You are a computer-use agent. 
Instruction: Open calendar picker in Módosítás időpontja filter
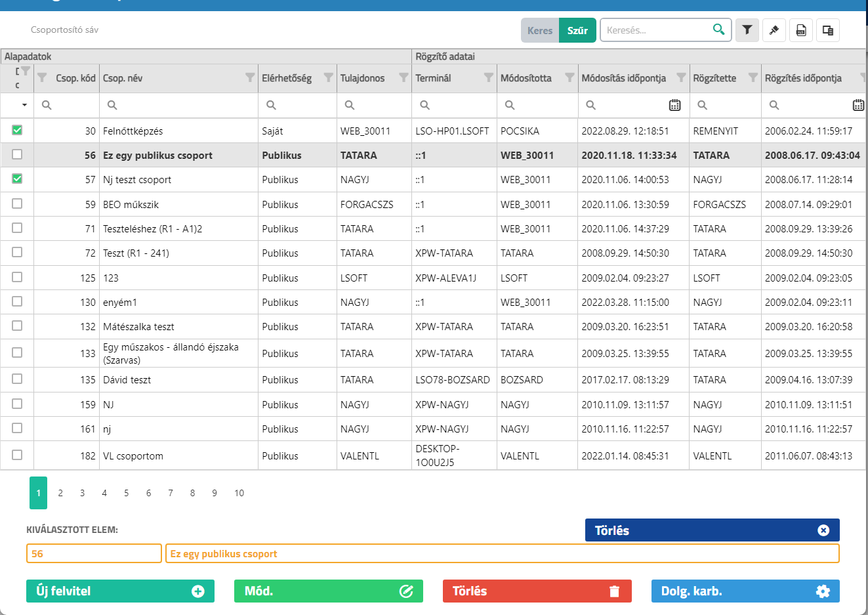tap(674, 105)
